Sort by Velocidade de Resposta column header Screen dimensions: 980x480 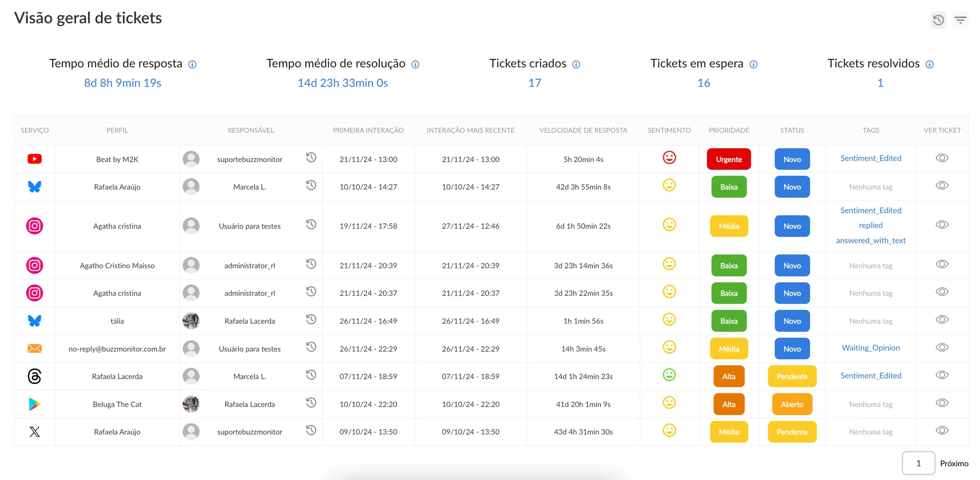(583, 130)
